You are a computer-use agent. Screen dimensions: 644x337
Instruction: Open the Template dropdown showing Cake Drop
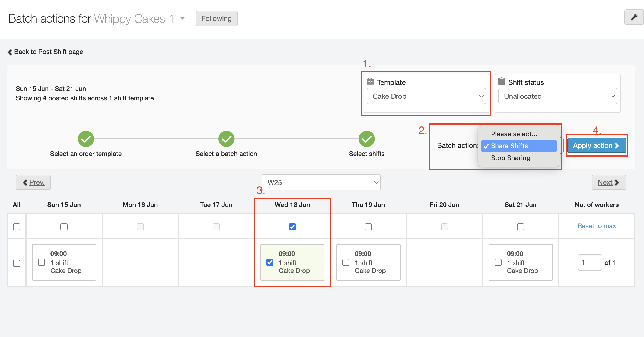426,96
